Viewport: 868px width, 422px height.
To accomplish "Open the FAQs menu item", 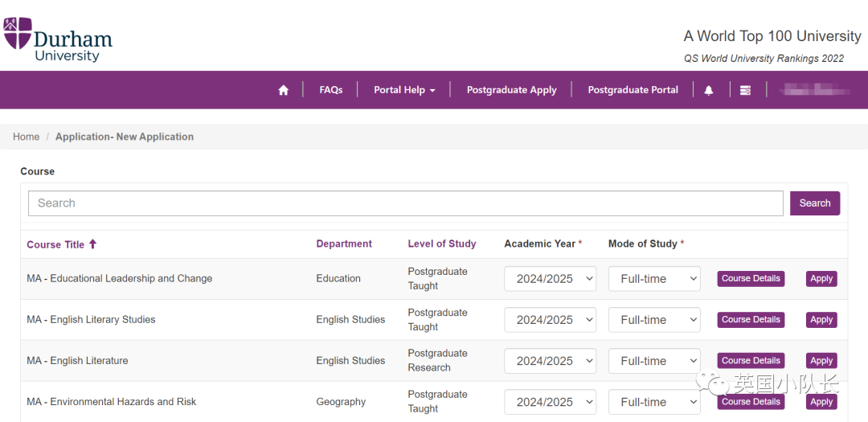I will 331,90.
